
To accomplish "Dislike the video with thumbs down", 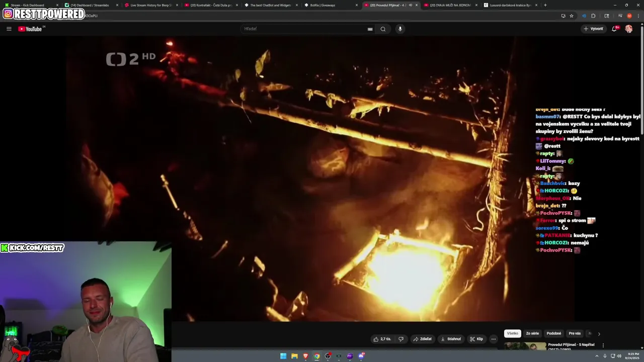I will (x=401, y=339).
